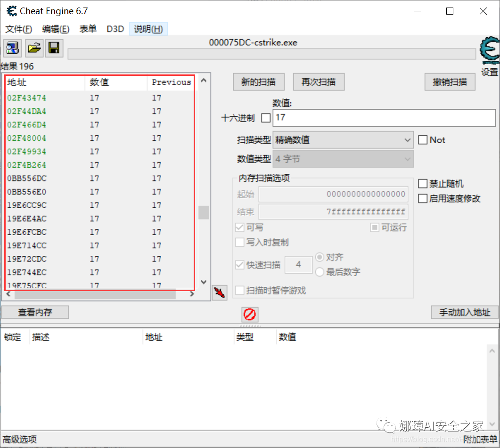Click the Previous column header
The height and width of the screenshot is (448, 500).
(x=171, y=82)
